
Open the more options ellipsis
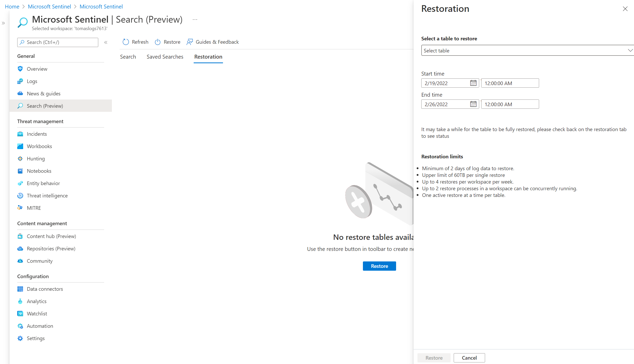[195, 20]
